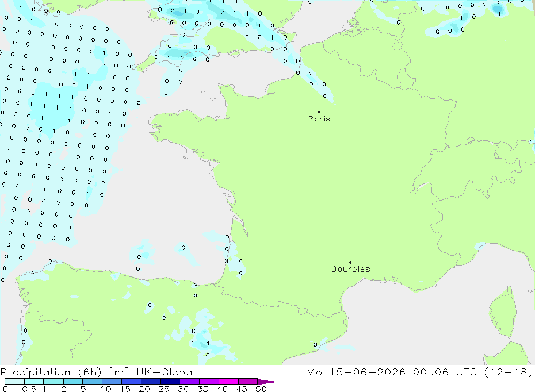The image size is (535, 392).
Task: Click the purple arrow above 50 in legend
Action: coord(267,382)
